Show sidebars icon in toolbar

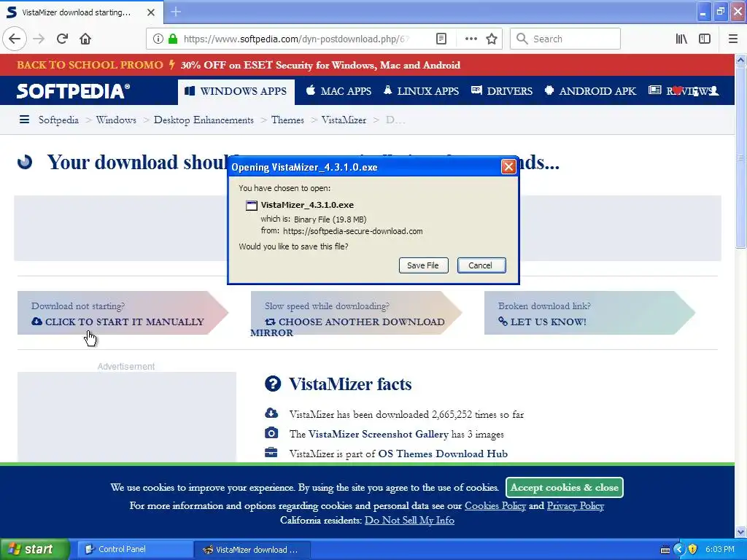point(705,39)
